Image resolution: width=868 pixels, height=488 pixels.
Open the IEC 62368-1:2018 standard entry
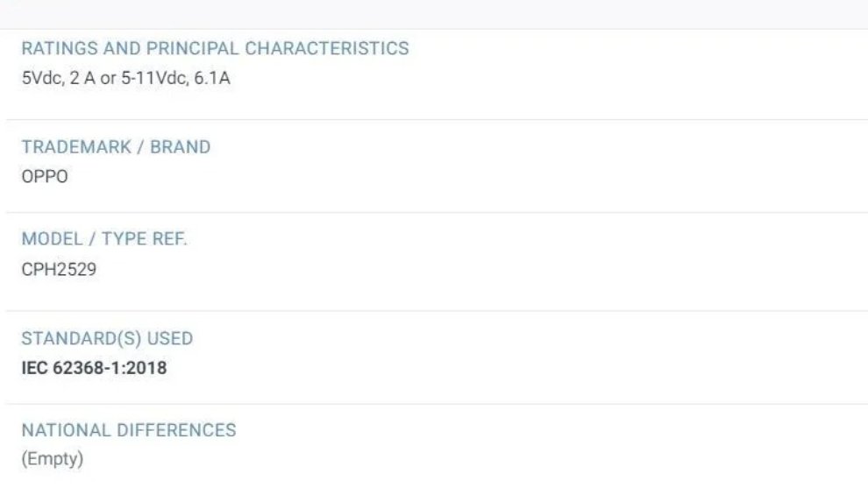[94, 368]
